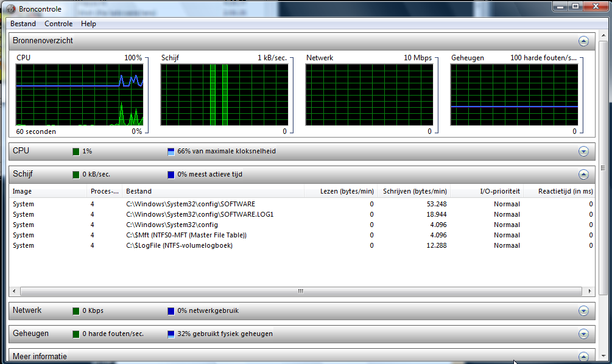Sort by Lezen (bytes/min) column header
612x364 pixels.
[x=341, y=191]
